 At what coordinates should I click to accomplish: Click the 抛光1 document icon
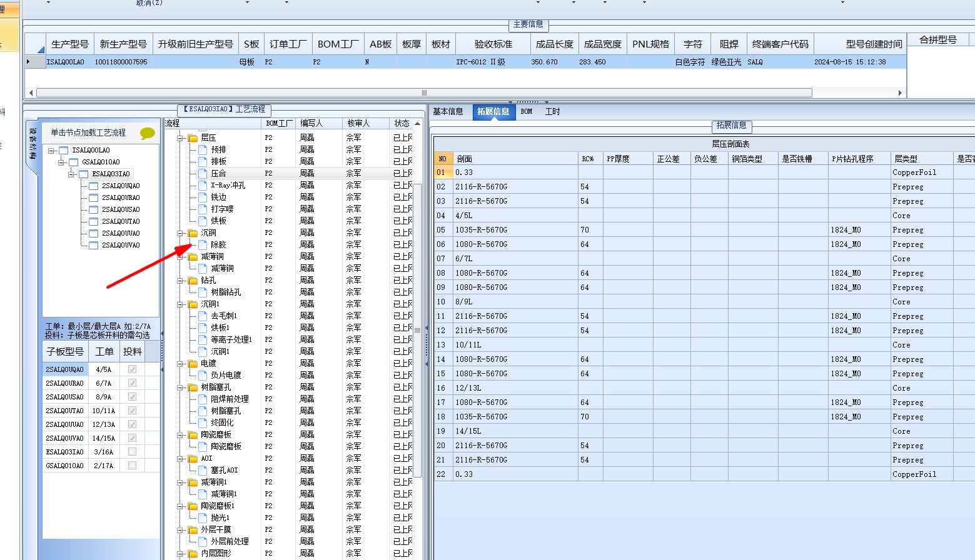203,517
